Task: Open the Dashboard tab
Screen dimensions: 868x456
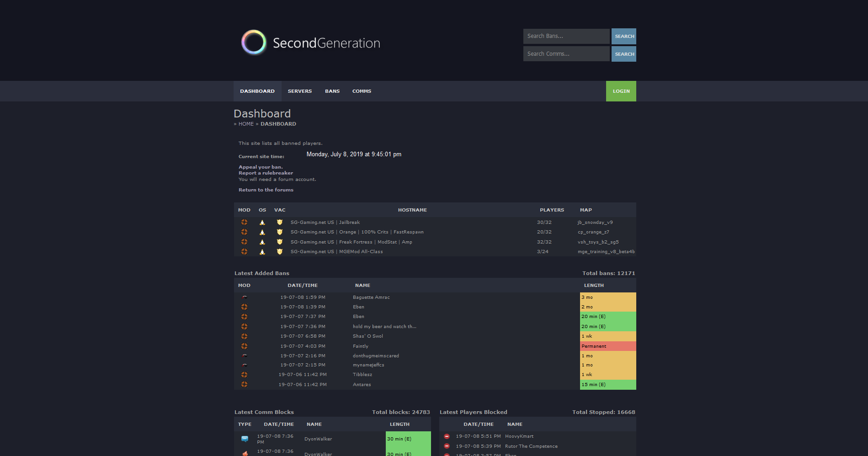Action: tap(257, 91)
